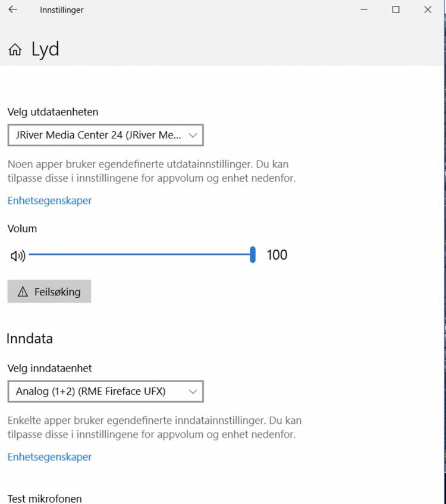Mute output via the speaker icon
The height and width of the screenshot is (504, 446).
point(18,256)
